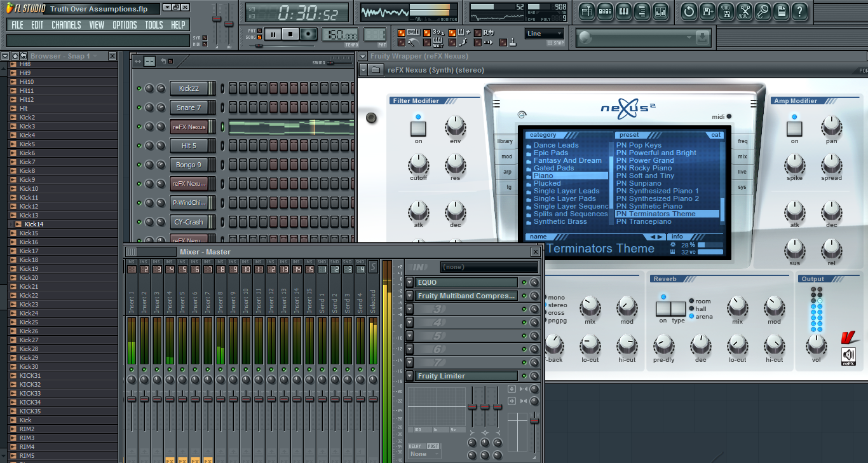The width and height of the screenshot is (868, 463).
Task: Open the Piano Roll view icon
Action: pos(623,11)
